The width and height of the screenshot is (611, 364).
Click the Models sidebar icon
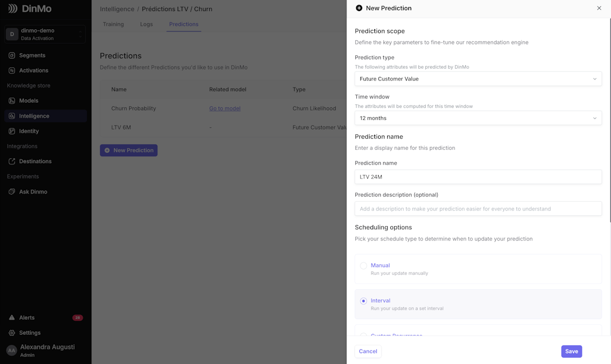[12, 101]
